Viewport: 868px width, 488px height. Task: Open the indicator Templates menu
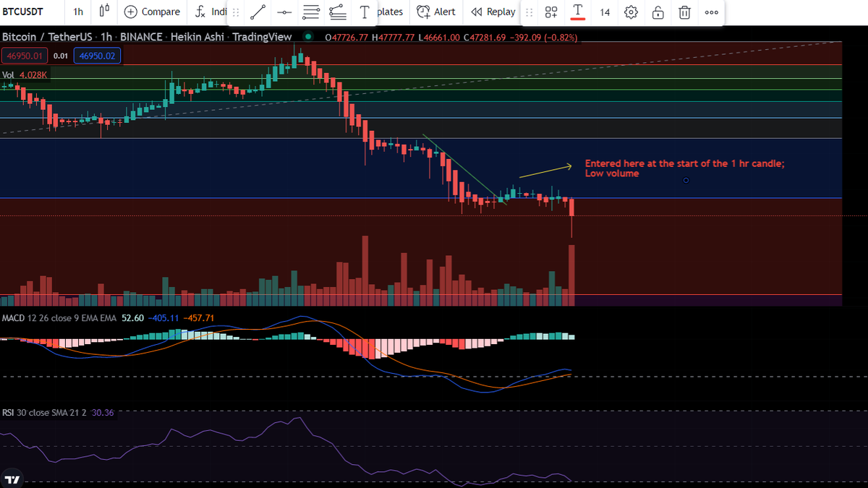pyautogui.click(x=391, y=12)
